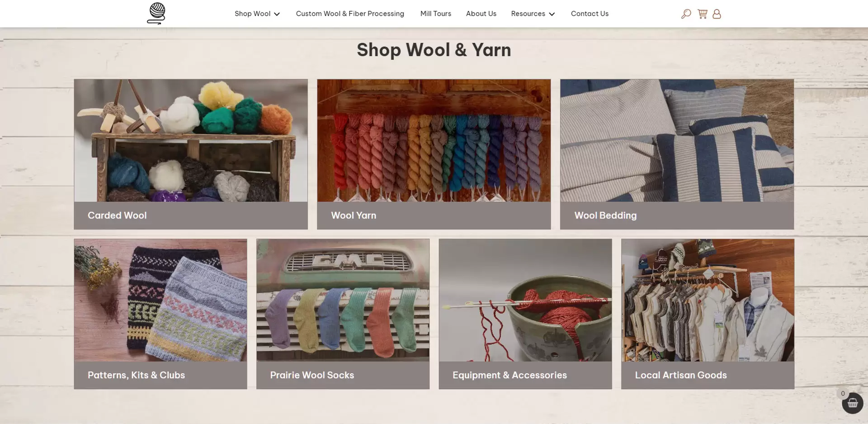Select the Carded Wool category image
The height and width of the screenshot is (424, 868).
(x=191, y=140)
